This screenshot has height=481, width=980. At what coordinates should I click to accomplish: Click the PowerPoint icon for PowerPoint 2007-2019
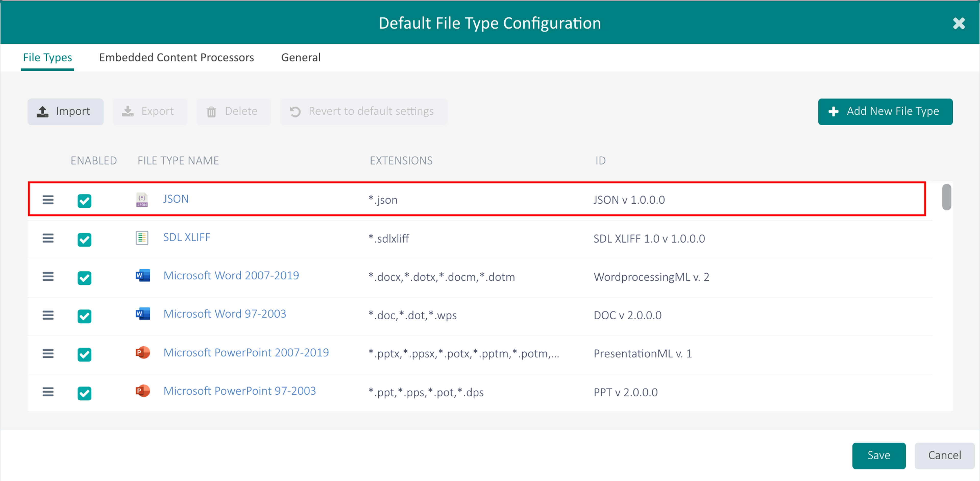click(143, 352)
